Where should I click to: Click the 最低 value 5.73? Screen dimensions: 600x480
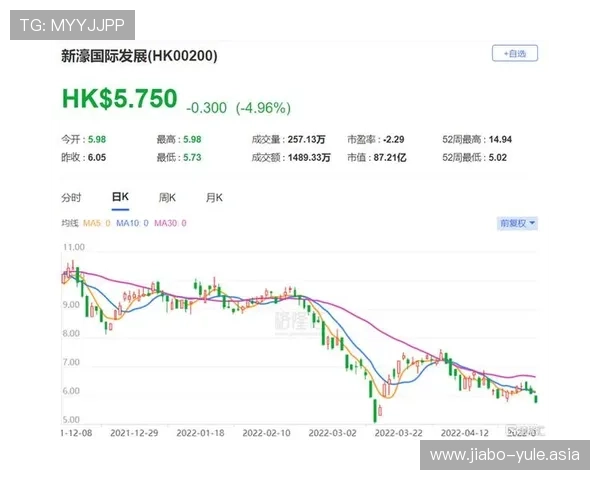192,157
